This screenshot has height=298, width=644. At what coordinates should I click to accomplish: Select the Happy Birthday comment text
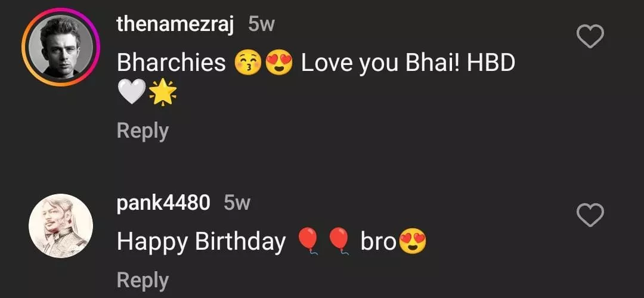pos(202,243)
